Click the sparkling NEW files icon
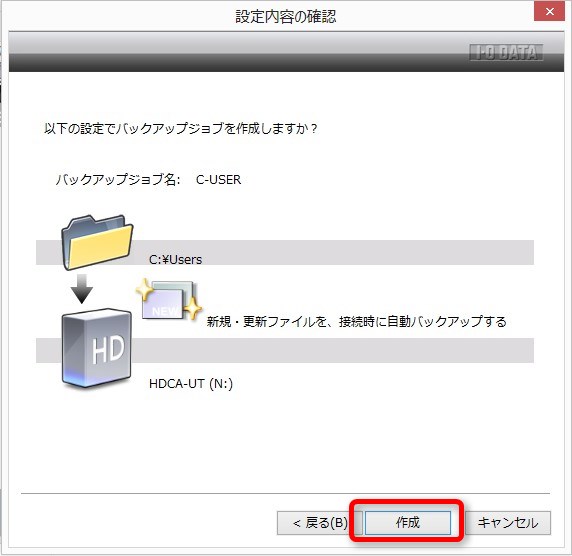This screenshot has width=572, height=556. pyautogui.click(x=169, y=300)
